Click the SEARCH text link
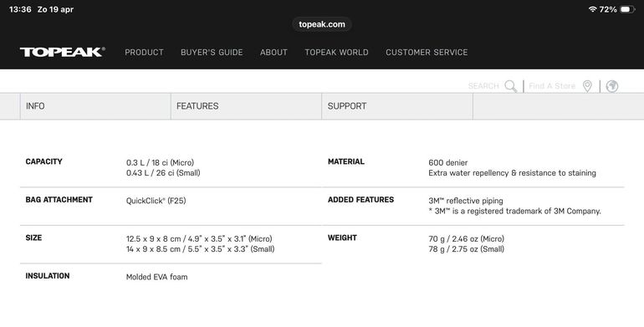The image size is (644, 327). 483,86
